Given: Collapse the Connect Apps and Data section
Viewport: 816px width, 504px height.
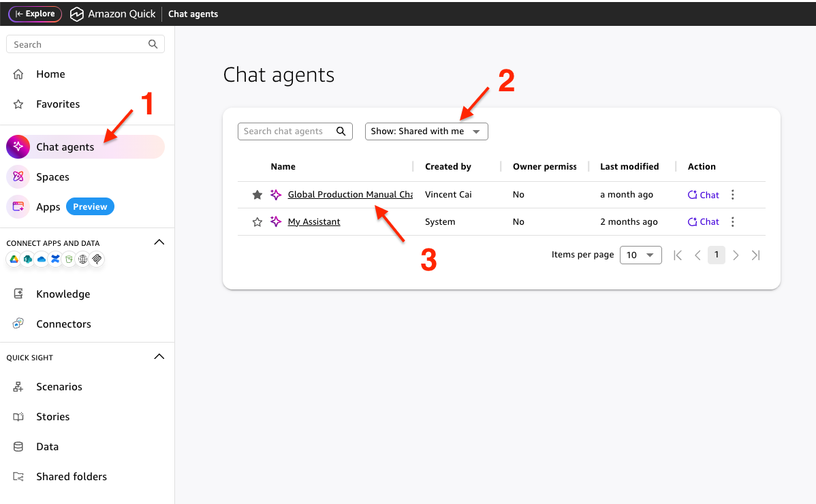Looking at the screenshot, I should 159,242.
